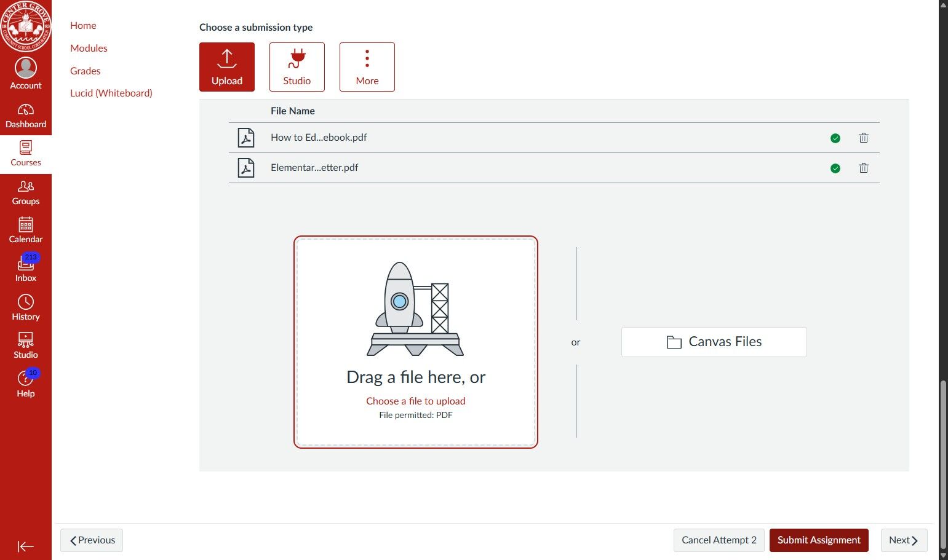Open the More submission options
948x560 pixels.
[x=367, y=66]
